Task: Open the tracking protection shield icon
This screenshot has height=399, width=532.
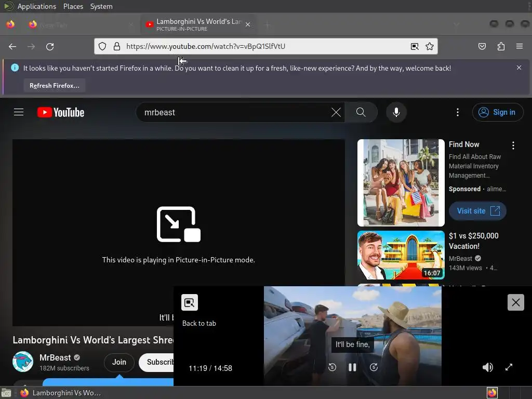Action: (102, 46)
